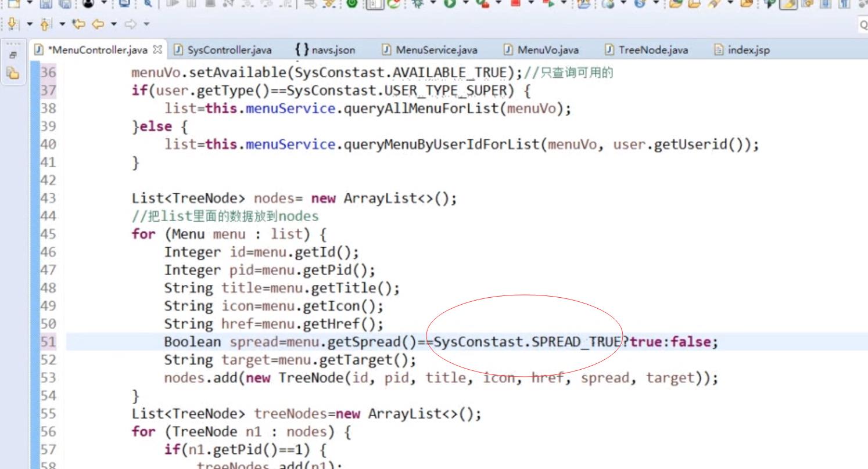Switch to the MenuController.java tab
868x469 pixels.
[98, 50]
